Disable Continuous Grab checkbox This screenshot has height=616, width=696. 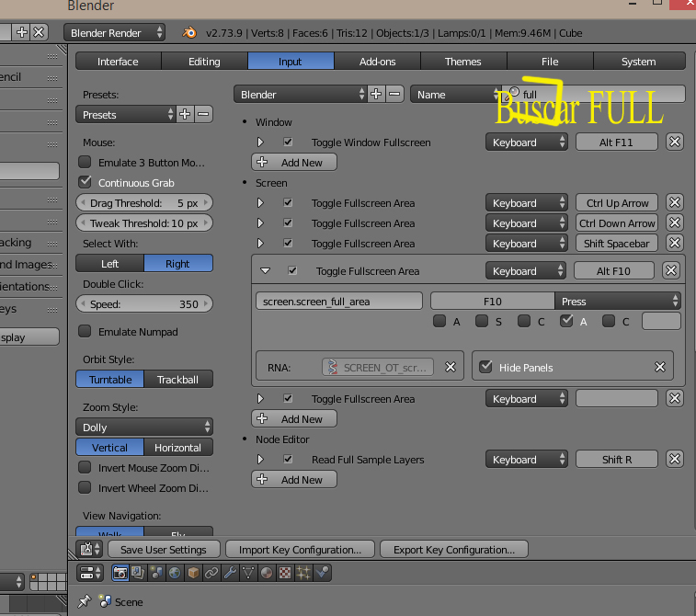click(86, 183)
